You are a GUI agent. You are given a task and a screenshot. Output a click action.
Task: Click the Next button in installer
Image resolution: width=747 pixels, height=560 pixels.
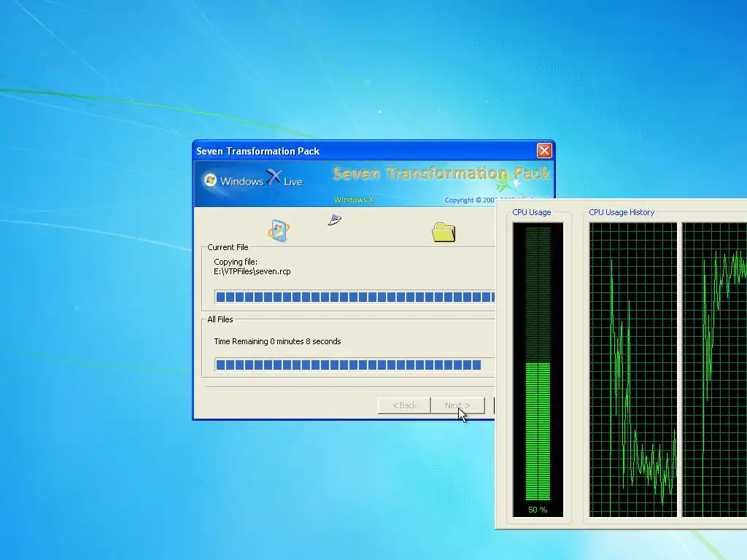pyautogui.click(x=458, y=405)
